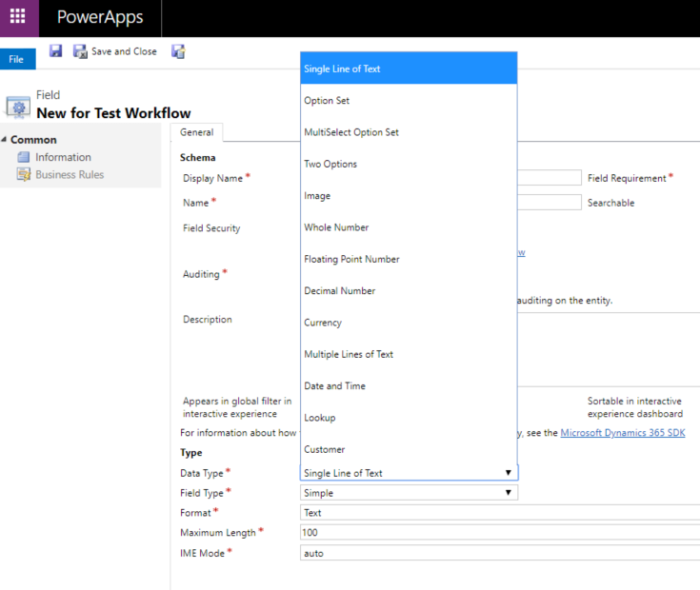Choose Image data type
The image size is (700, 590).
409,195
